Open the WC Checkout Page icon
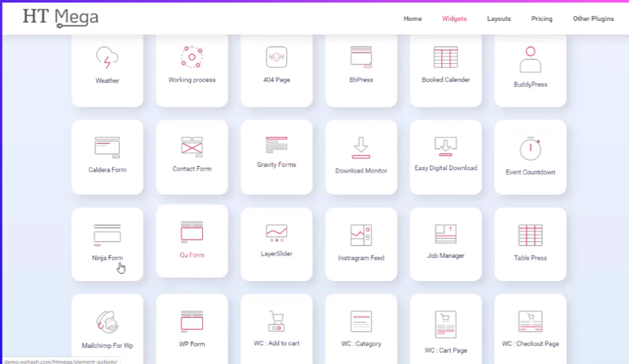This screenshot has height=364, width=629. 531,321
